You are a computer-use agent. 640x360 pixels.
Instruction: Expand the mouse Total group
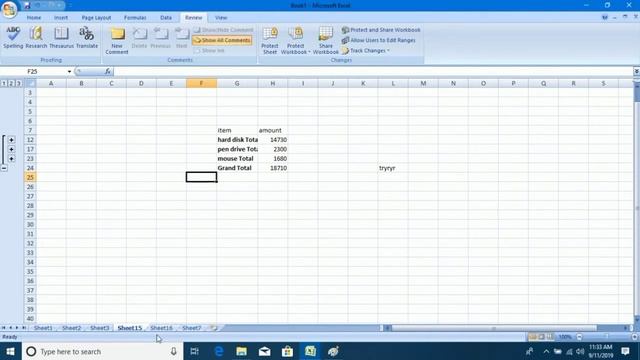click(x=11, y=158)
